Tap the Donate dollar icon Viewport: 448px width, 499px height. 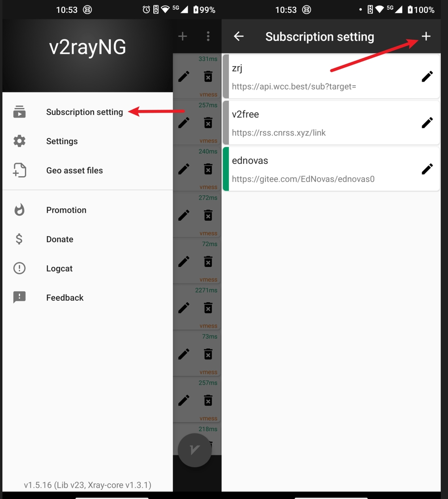(x=19, y=239)
